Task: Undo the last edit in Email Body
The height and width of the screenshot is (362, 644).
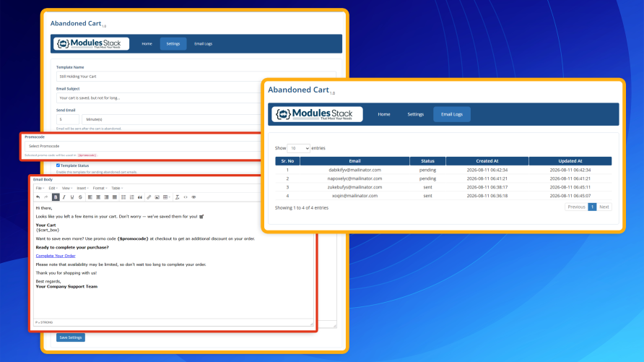Action: (38, 197)
